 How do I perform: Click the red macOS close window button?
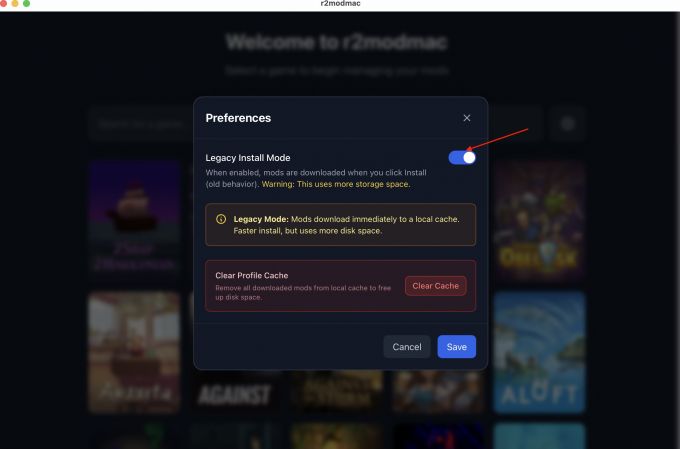(x=3, y=3)
